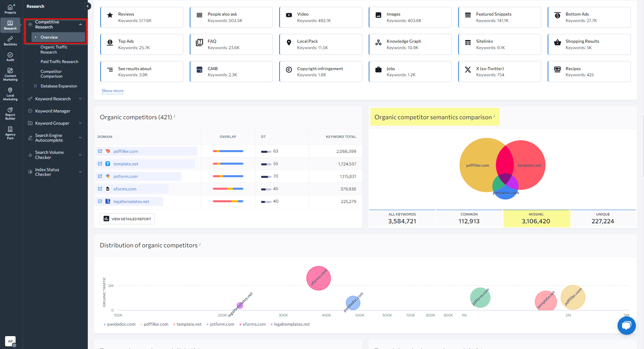Open pdffiller.com domain link
644x349 pixels.
126,151
